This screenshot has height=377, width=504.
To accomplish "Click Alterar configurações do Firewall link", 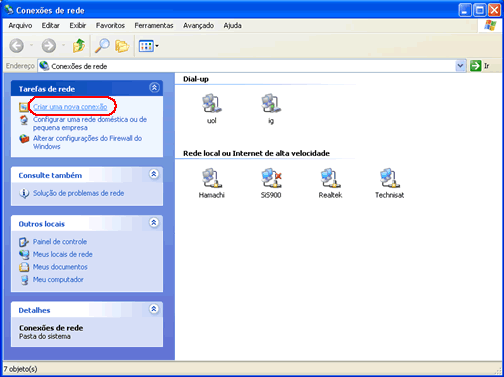I will coord(87,142).
